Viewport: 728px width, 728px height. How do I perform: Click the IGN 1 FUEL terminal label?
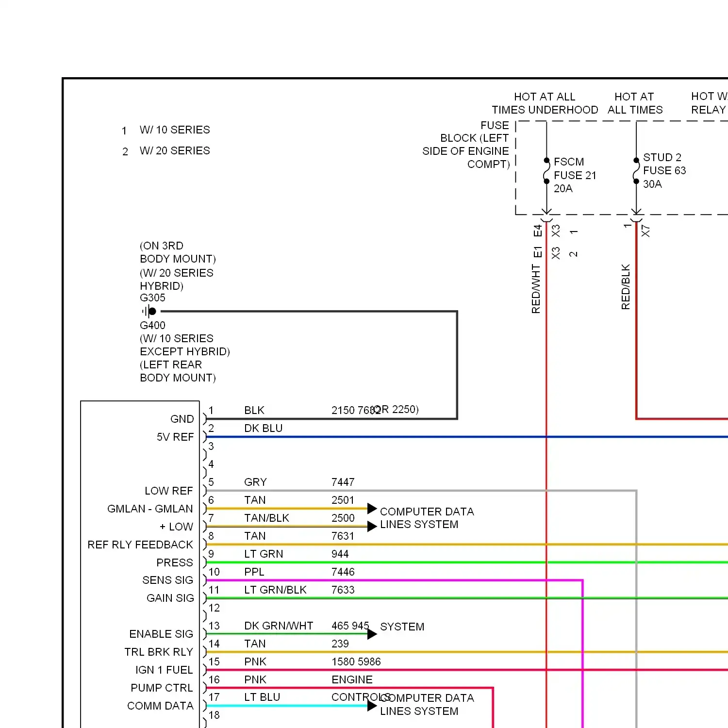[x=164, y=670]
